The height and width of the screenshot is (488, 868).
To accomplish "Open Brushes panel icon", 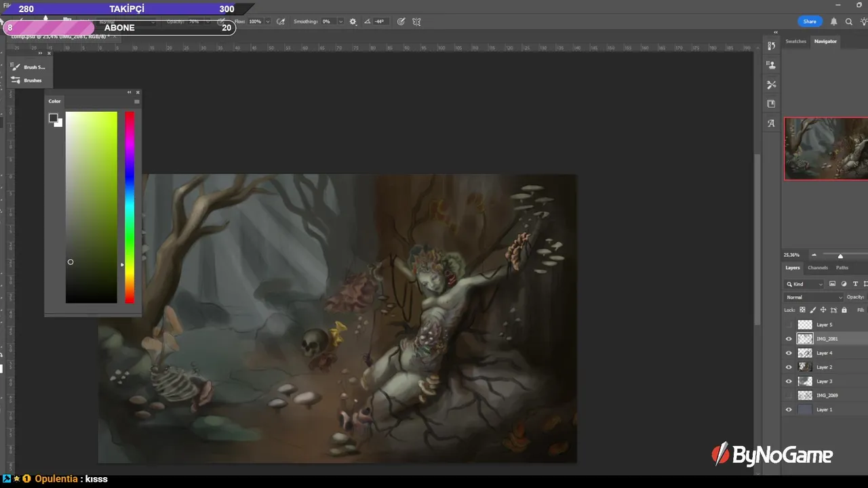I will [x=16, y=80].
